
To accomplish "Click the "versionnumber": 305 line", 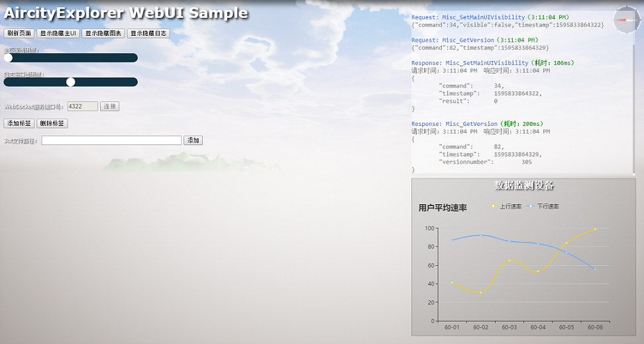I will [x=486, y=162].
